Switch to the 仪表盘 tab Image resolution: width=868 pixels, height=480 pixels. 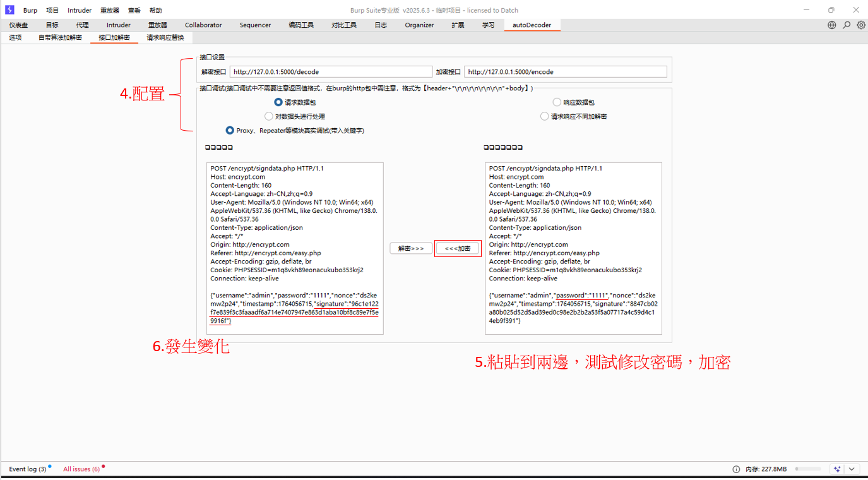coord(18,25)
